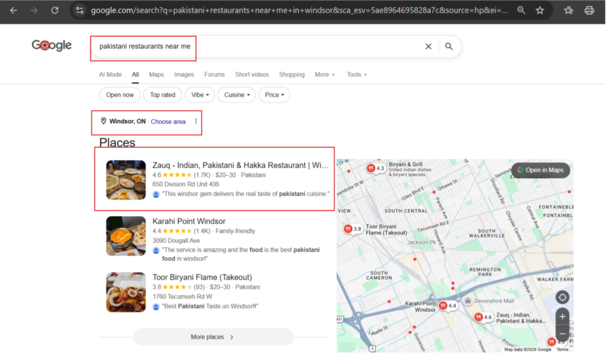
Task: Click the More places button
Action: click(x=213, y=337)
